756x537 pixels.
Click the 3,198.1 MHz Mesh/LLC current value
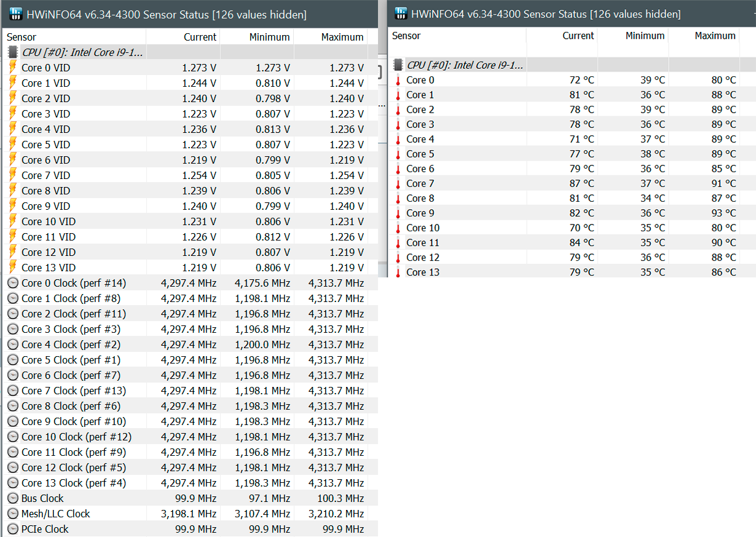pos(189,514)
